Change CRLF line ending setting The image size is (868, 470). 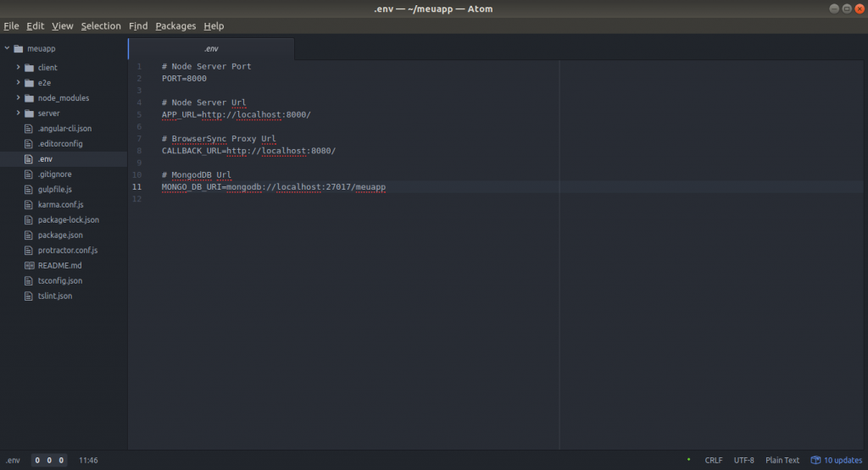click(714, 461)
